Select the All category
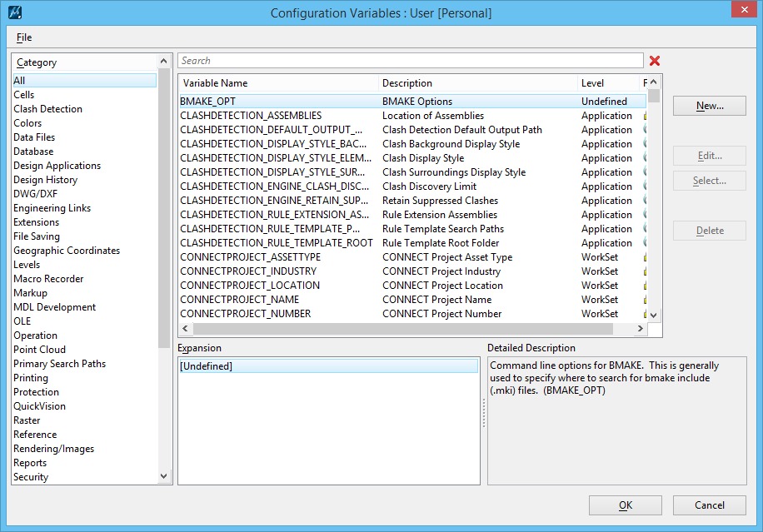Screen dimensions: 763x532 [x=85, y=81]
